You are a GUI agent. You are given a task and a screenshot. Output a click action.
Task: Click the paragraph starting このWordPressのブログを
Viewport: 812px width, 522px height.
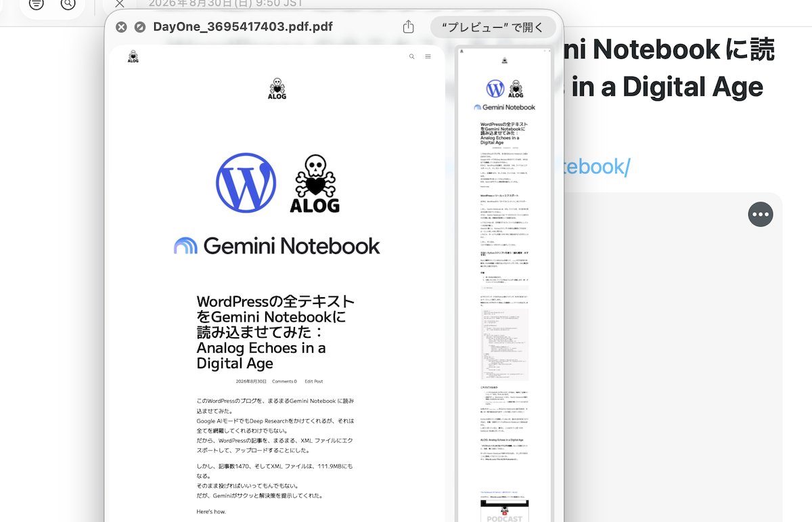tap(275, 425)
